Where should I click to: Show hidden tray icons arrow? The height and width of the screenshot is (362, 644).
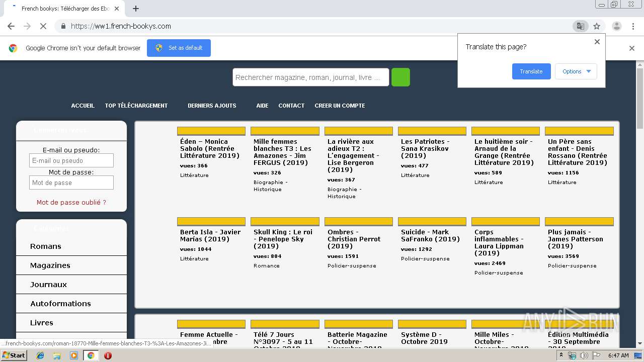(561, 355)
